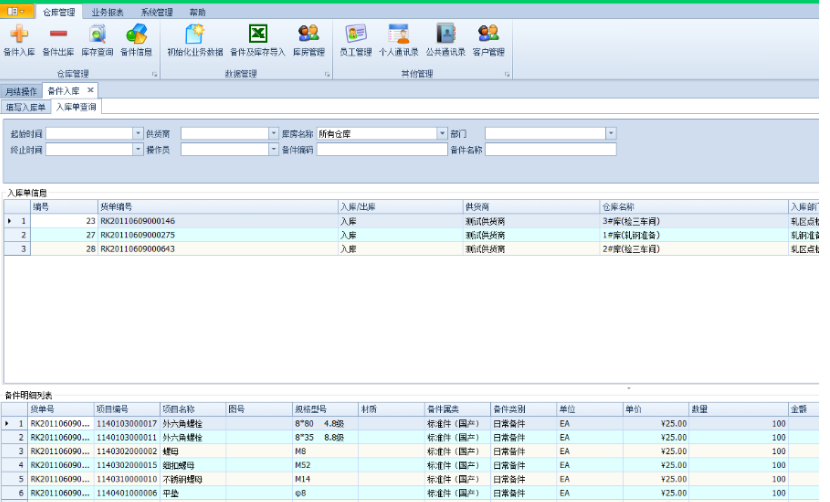Click the 备件及库存导入 Excel icon

click(257, 34)
